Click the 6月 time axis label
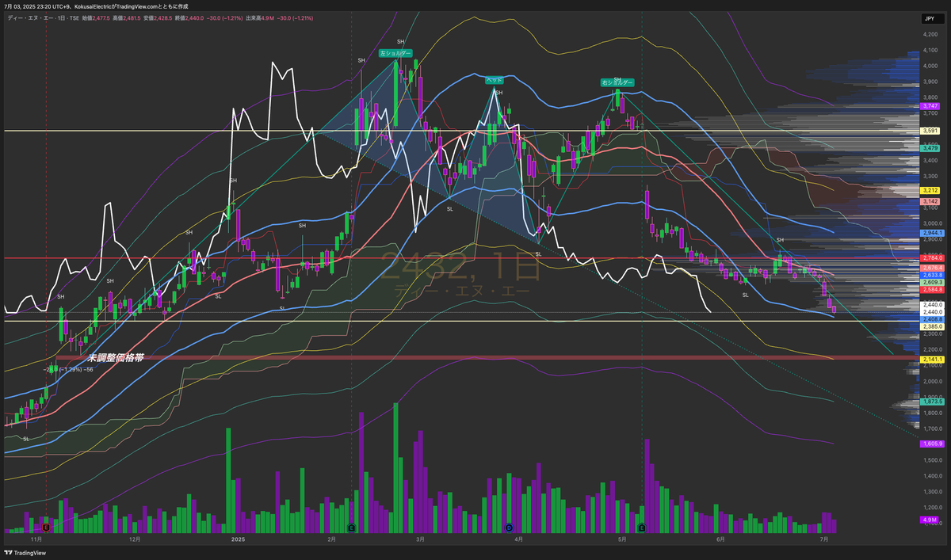Image resolution: width=951 pixels, height=560 pixels. 720,539
